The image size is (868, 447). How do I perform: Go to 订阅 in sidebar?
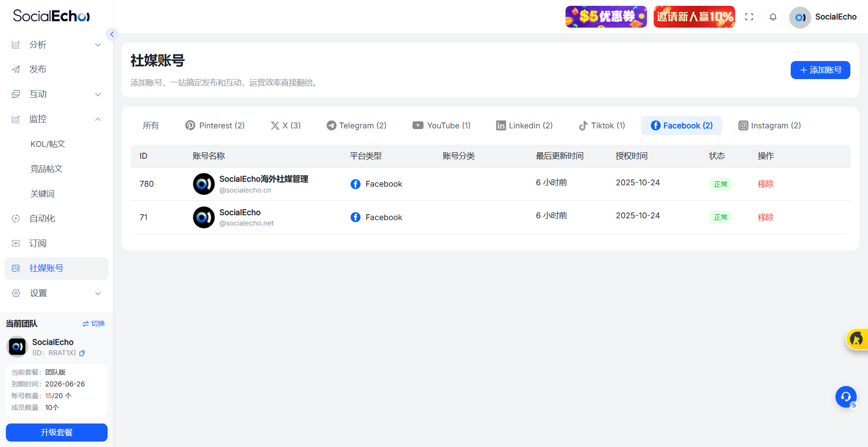click(57, 243)
